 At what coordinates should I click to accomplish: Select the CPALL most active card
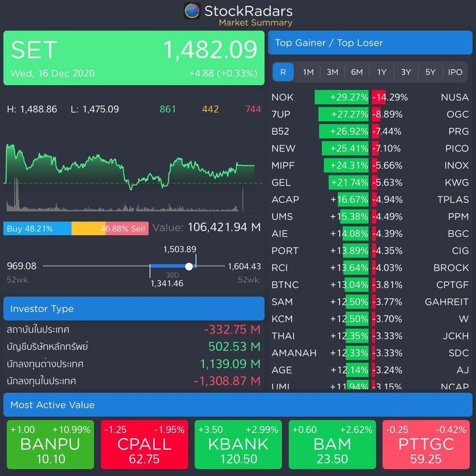click(x=143, y=444)
